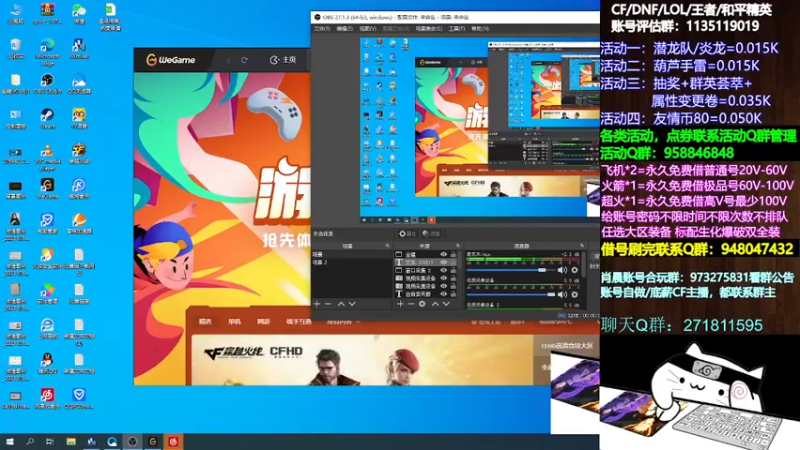
Task: Toggle lock on the 文本 (GDI+) source
Action: (453, 262)
